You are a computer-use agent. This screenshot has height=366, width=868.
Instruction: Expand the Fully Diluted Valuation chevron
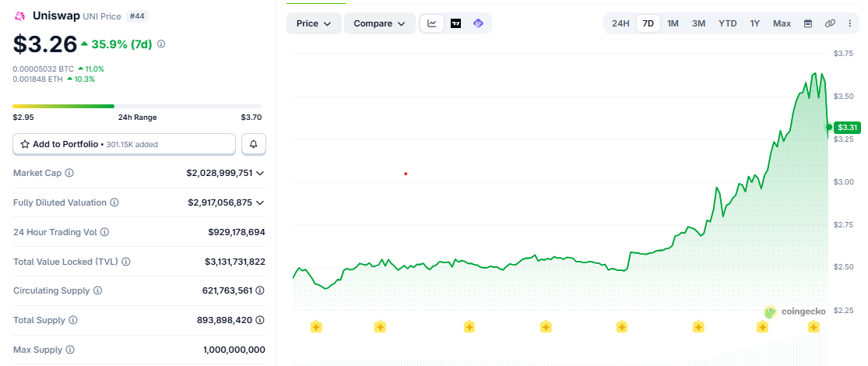point(260,202)
